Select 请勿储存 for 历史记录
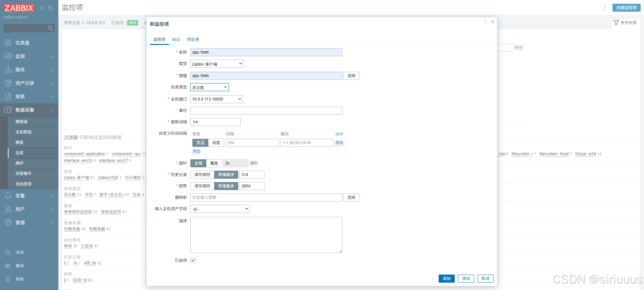The height and width of the screenshot is (290, 644). click(x=202, y=175)
